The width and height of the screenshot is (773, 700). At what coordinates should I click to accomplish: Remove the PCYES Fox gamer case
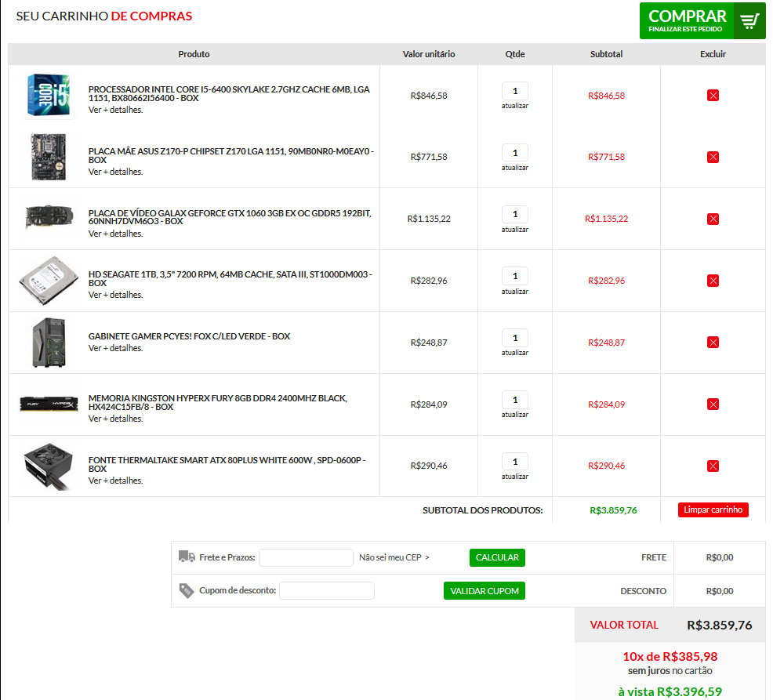713,342
